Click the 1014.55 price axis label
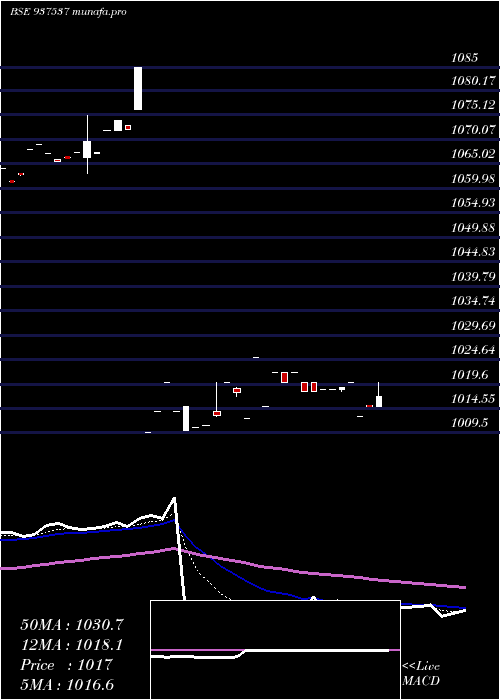This screenshot has width=500, height=700. pyautogui.click(x=474, y=400)
